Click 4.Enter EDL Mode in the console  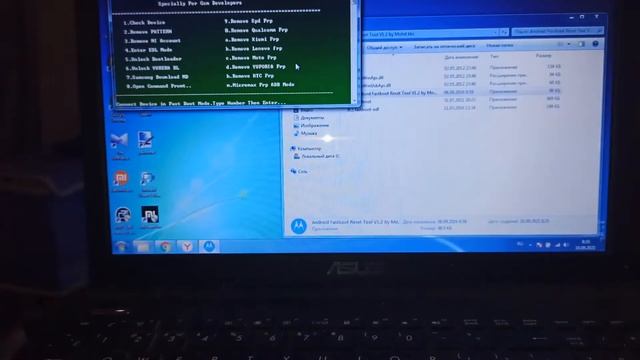point(149,50)
